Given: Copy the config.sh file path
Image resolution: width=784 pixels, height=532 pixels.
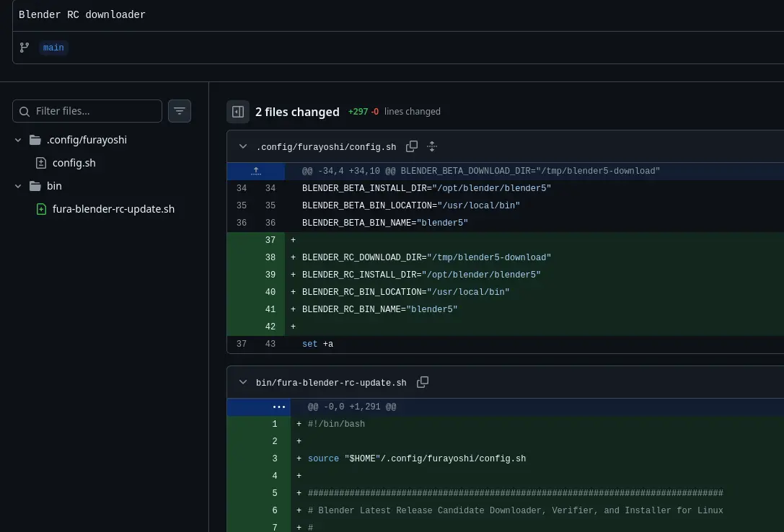Looking at the screenshot, I should (x=412, y=146).
